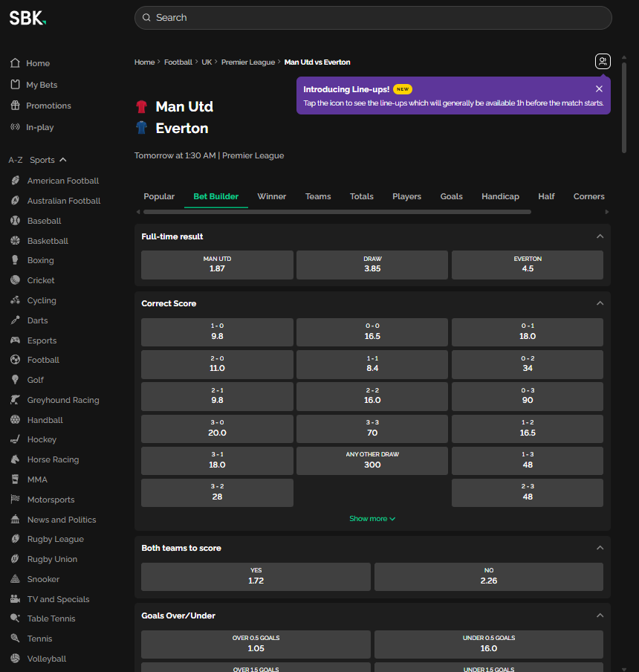639x672 pixels.
Task: Click the Darts icon in sidebar
Action: point(15,320)
